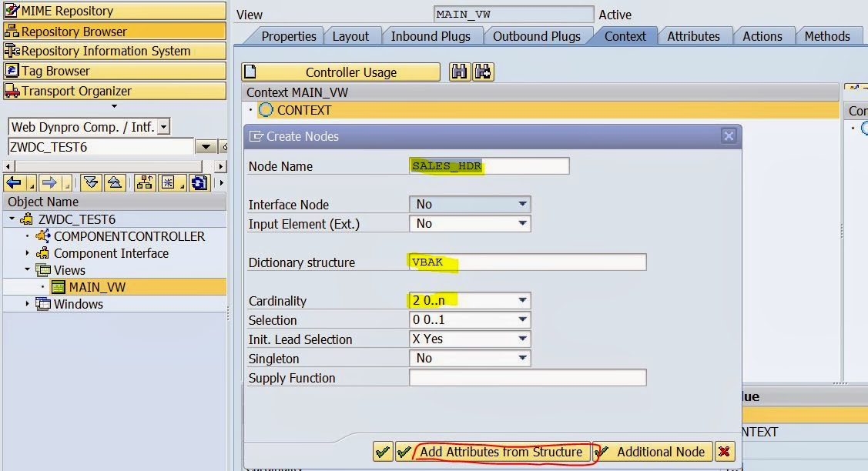Viewport: 868px width, 471px height.
Task: Click the MIME Repository pencil icon
Action: (12, 11)
